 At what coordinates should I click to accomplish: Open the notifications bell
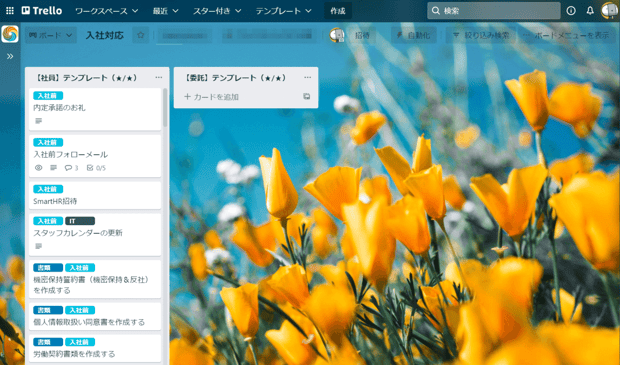pyautogui.click(x=590, y=11)
